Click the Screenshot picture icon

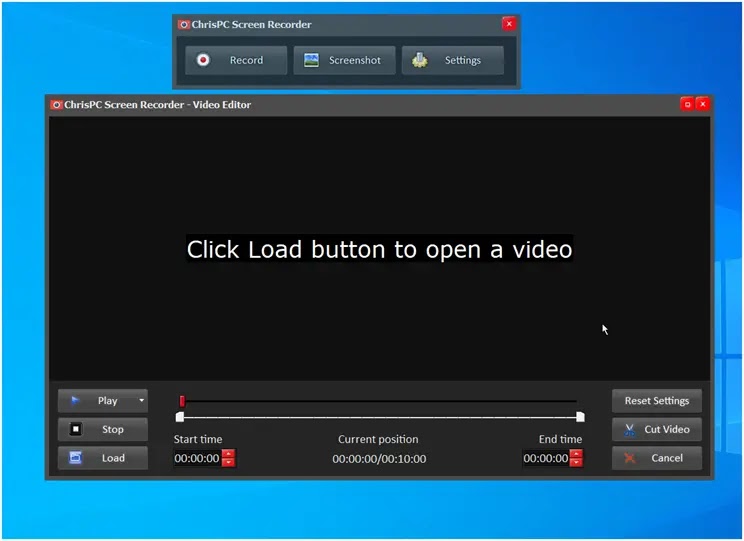click(x=311, y=60)
